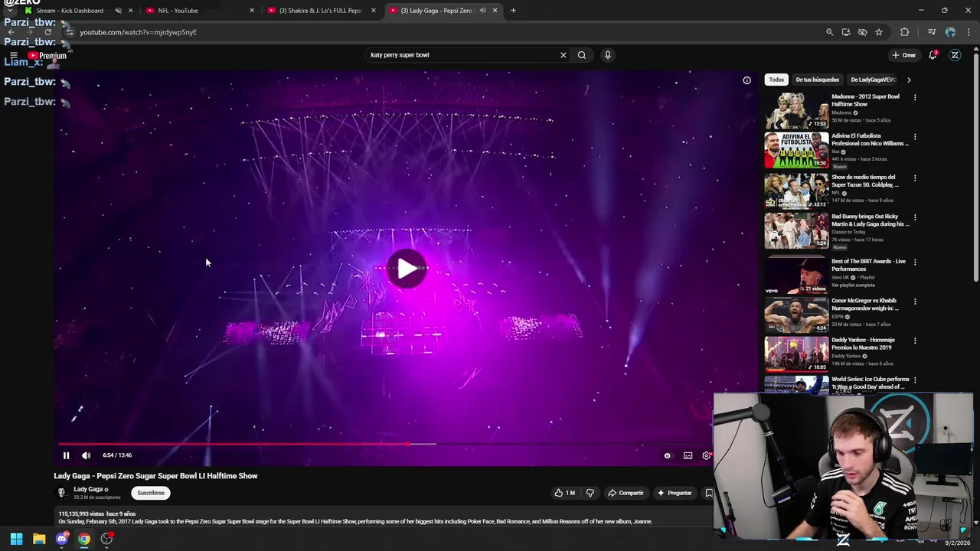Click the browser address bar URL
This screenshot has height=551, width=980.
point(139,32)
